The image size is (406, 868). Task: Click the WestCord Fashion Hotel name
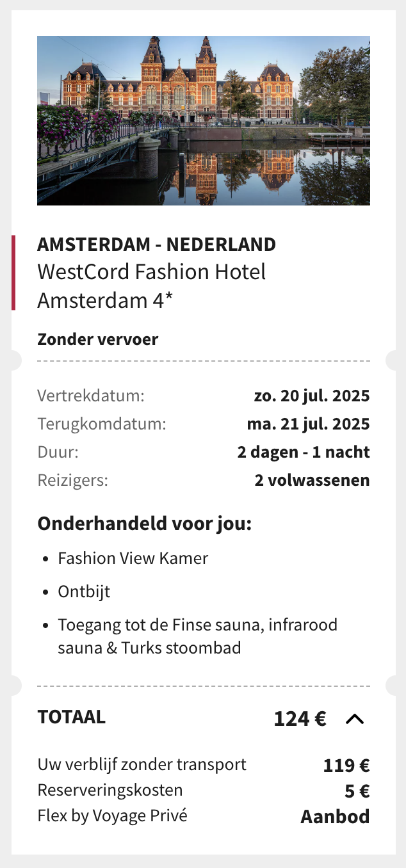(x=151, y=285)
